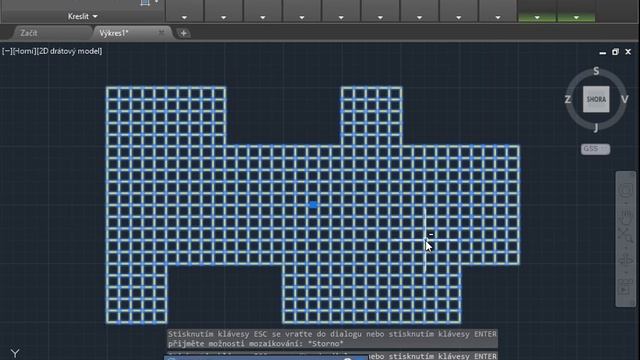Viewport: 640px width, 360px height.
Task: Open the GSS coordinate system dropdown
Action: [x=596, y=149]
